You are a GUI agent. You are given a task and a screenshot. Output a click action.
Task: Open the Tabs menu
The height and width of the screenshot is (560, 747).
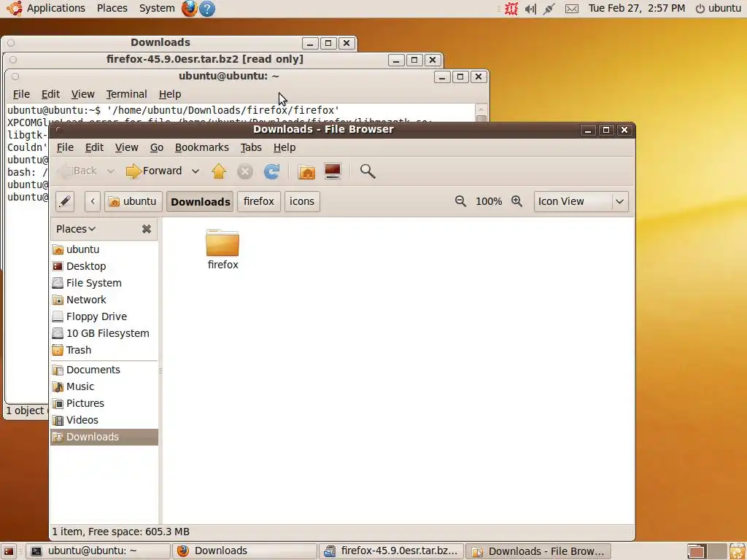tap(251, 147)
